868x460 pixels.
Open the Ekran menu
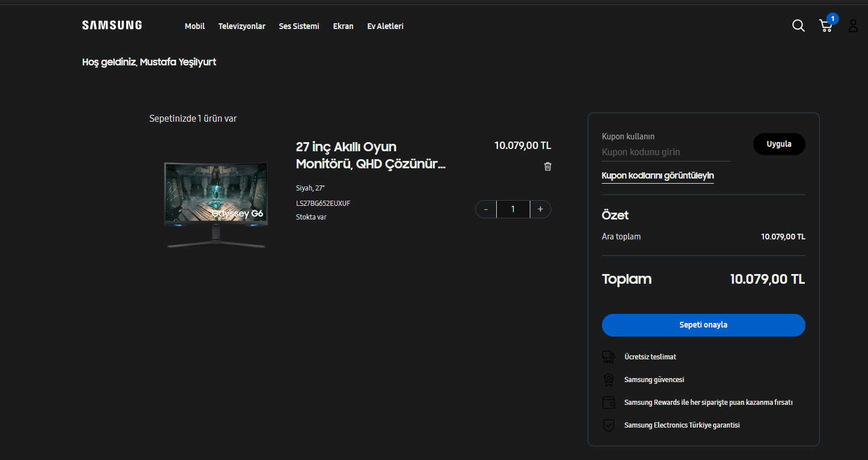(343, 26)
